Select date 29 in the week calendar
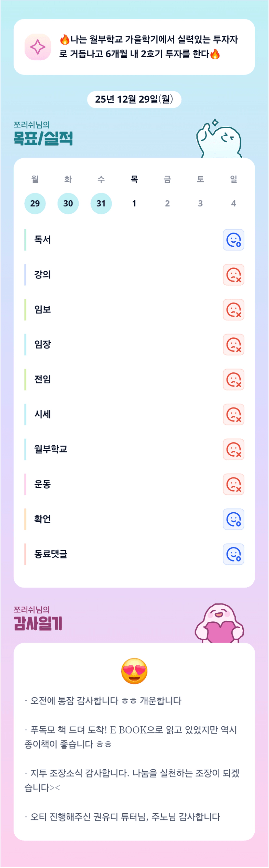 click(x=35, y=204)
